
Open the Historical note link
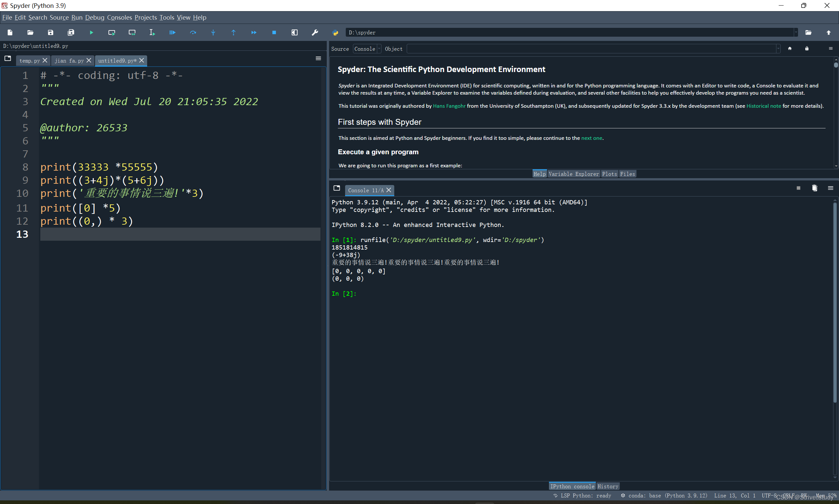point(763,106)
